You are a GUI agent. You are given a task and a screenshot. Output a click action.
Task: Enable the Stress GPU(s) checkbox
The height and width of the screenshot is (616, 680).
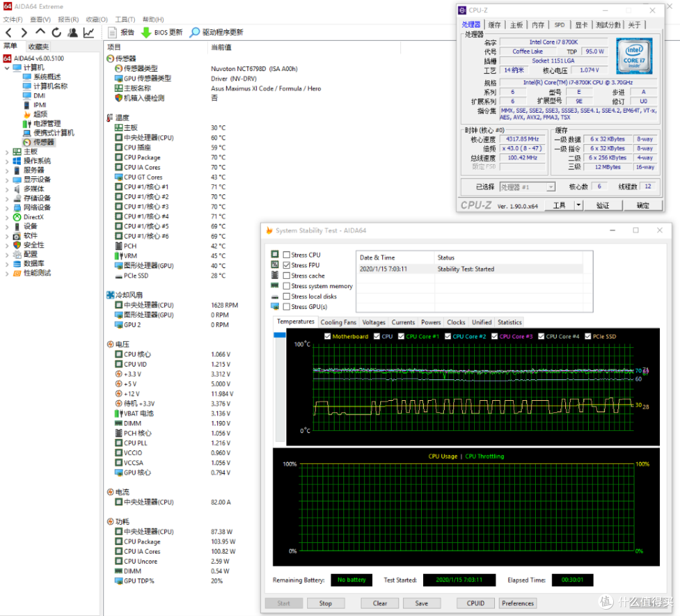pos(286,306)
